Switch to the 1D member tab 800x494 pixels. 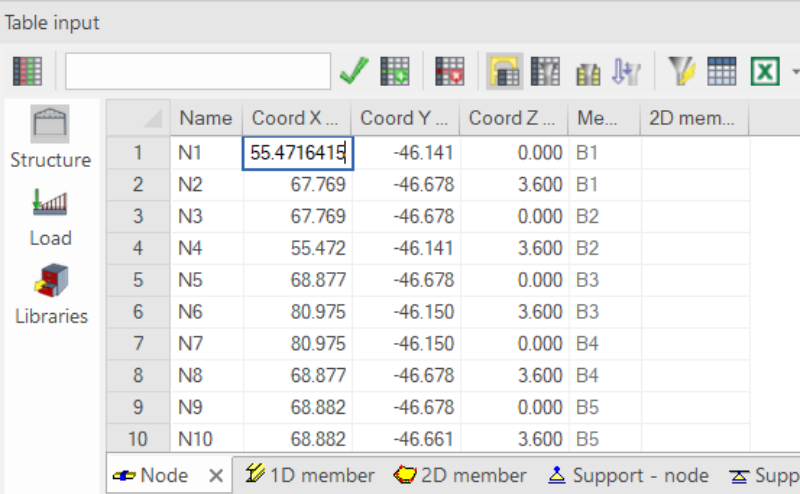pyautogui.click(x=310, y=475)
